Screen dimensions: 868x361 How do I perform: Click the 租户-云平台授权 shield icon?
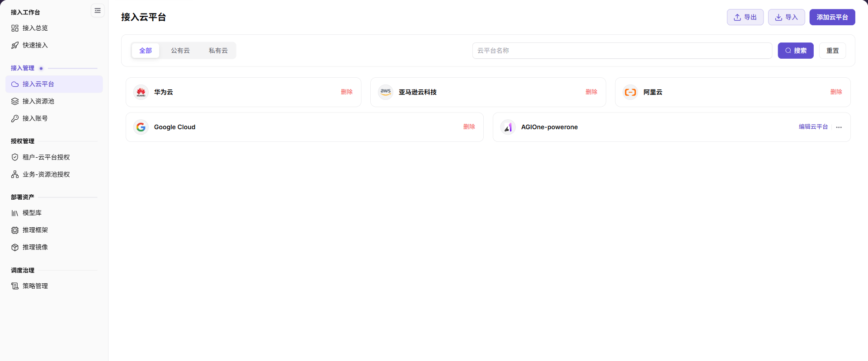tap(15, 157)
